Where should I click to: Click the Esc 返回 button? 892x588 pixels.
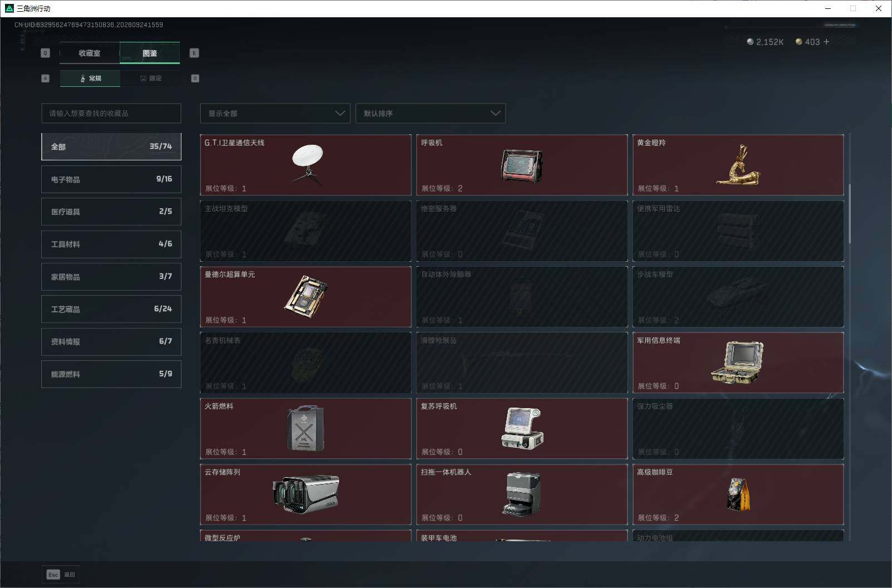pos(61,575)
